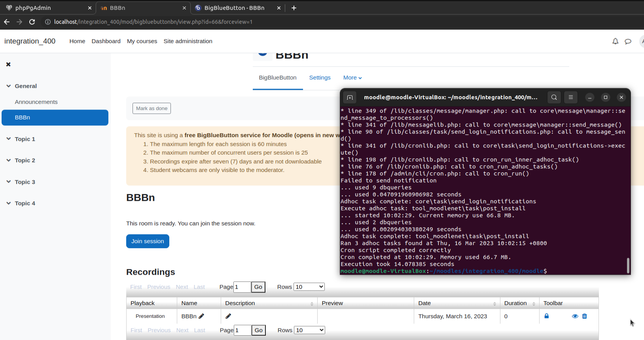The image size is (644, 340).
Task: Delete the recording with the trash icon
Action: 585,316
